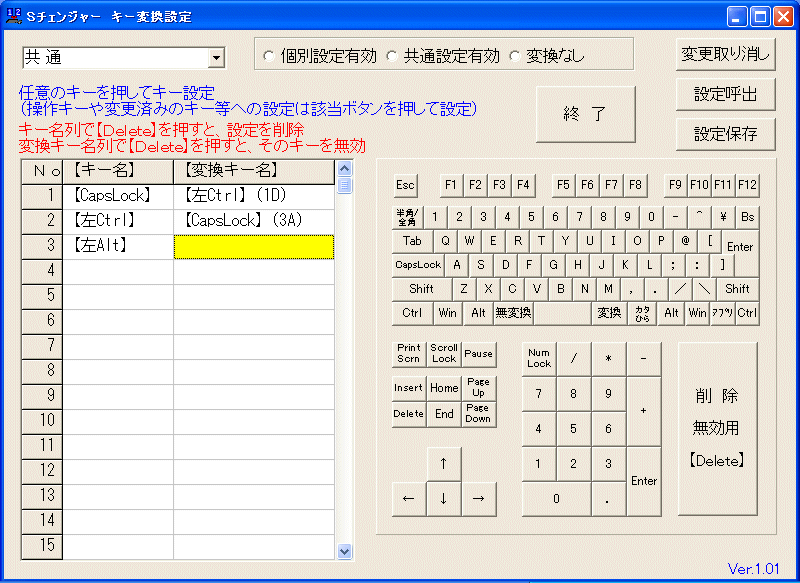Click the F12 key on the virtual keyboard
Image resolution: width=800 pixels, height=583 pixels.
pos(747,185)
